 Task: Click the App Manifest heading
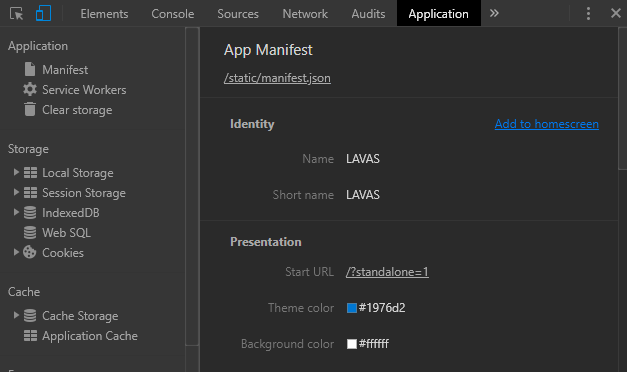[x=268, y=50]
